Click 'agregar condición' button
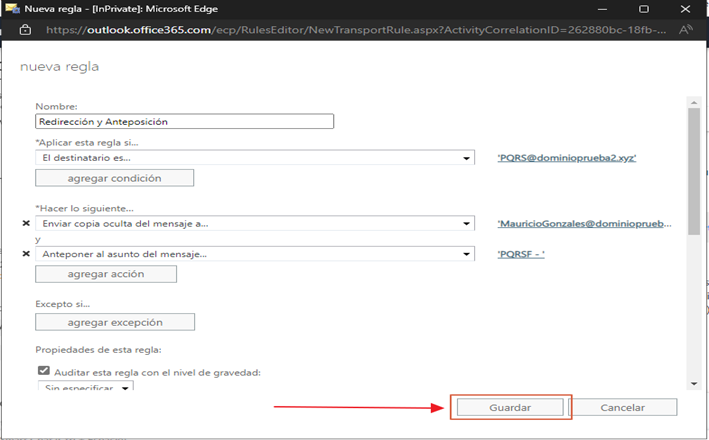 114,178
